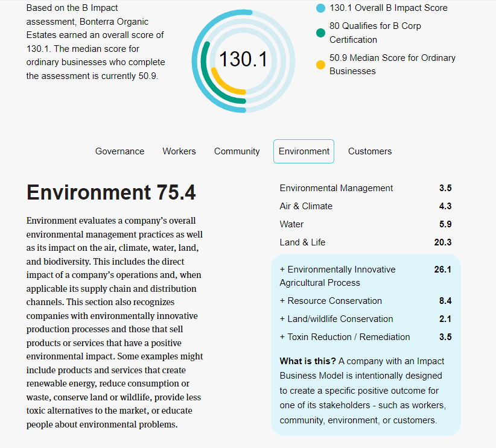Click the Environment tab
The image size is (496, 448).
tap(304, 151)
